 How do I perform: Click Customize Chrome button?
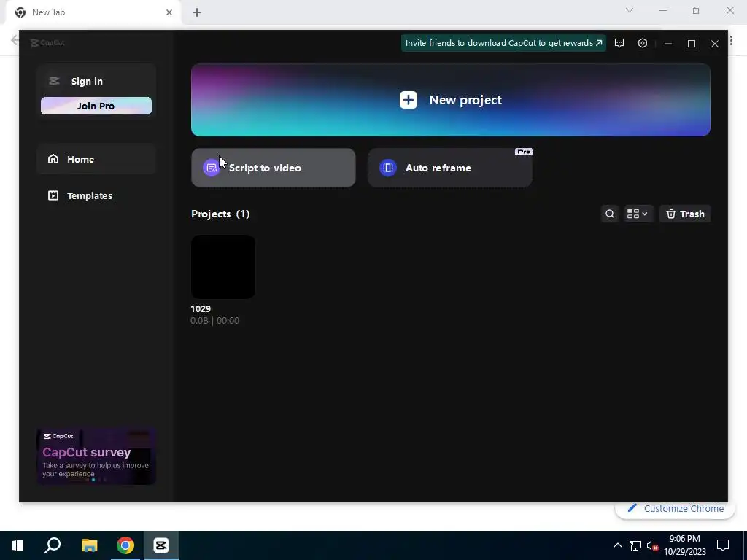[676, 508]
